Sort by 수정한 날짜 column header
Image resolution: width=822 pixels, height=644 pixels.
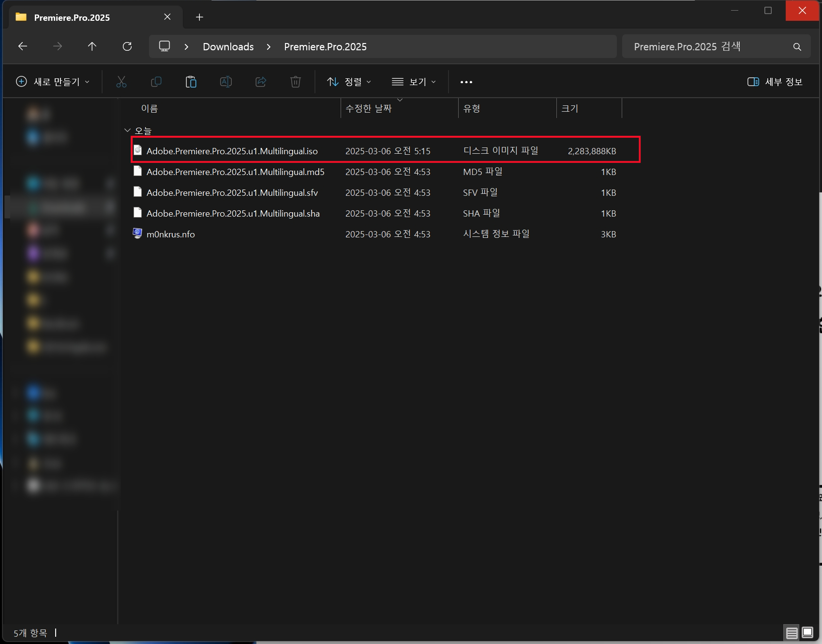369,108
